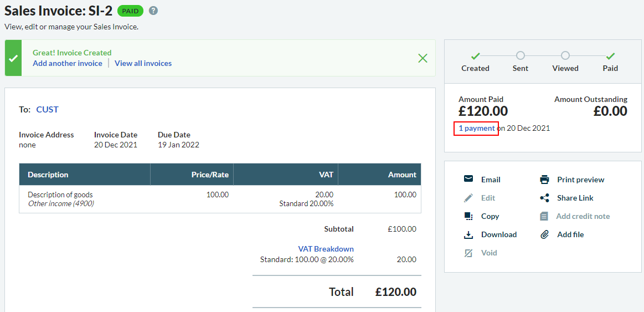Click Add another invoice link
Screen dimensions: 644x312
pyautogui.click(x=68, y=63)
